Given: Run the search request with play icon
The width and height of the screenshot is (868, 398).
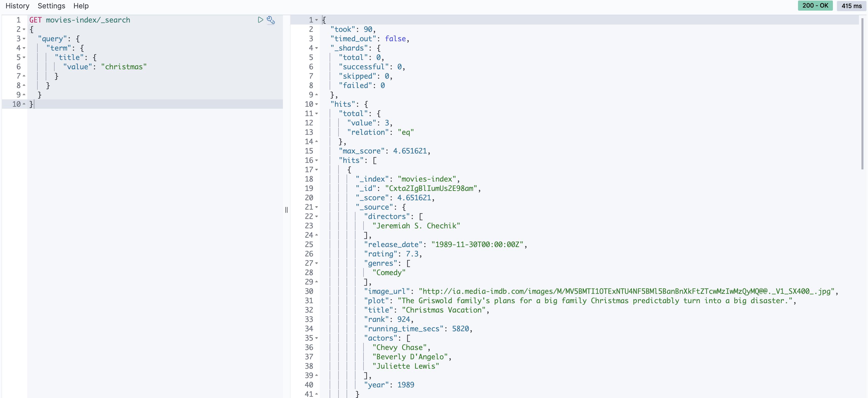Looking at the screenshot, I should click(260, 20).
